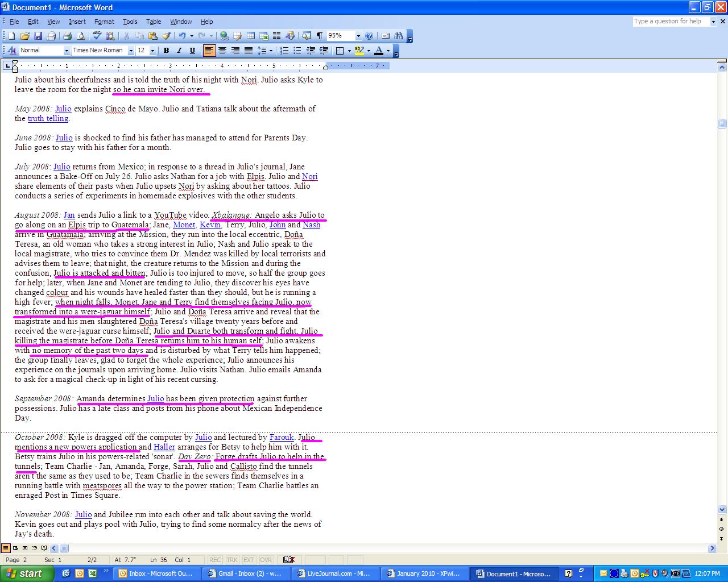The width and height of the screenshot is (728, 582).
Task: Expand the Undo history dropdown arrow
Action: pos(192,36)
